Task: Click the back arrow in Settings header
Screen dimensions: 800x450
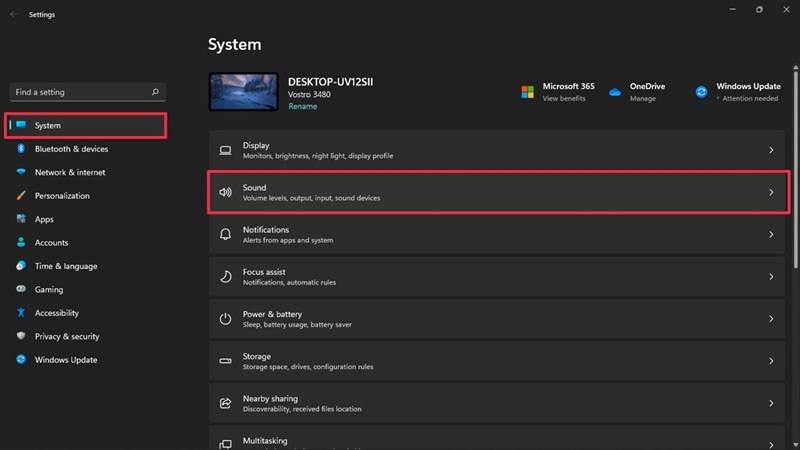Action: pyautogui.click(x=13, y=15)
